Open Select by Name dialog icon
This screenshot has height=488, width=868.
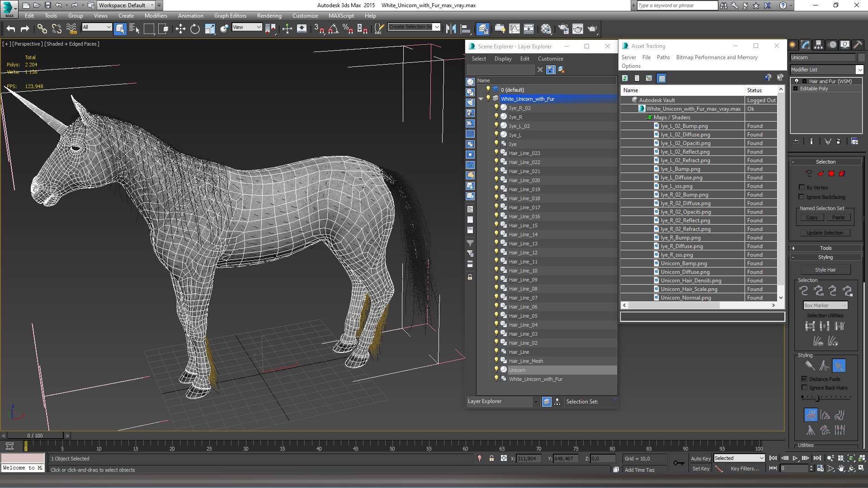tap(134, 29)
